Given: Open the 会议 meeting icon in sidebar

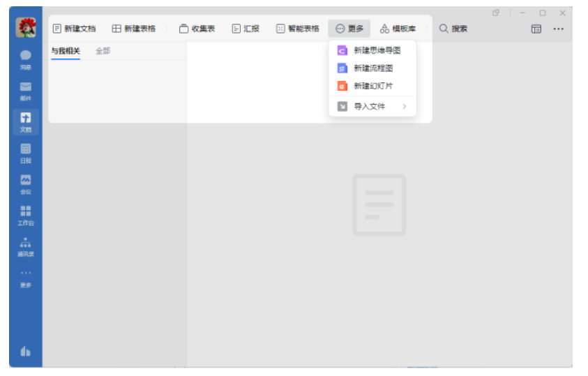Looking at the screenshot, I should click(26, 183).
